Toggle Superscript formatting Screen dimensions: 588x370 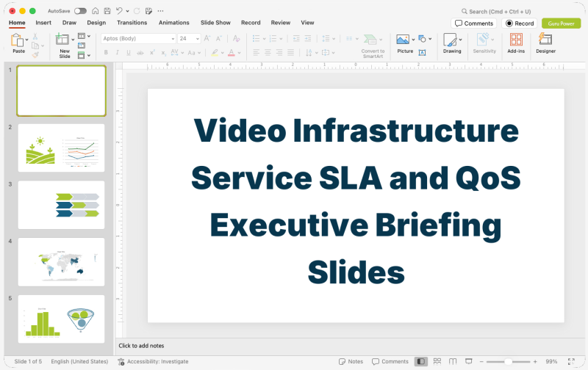tap(152, 53)
